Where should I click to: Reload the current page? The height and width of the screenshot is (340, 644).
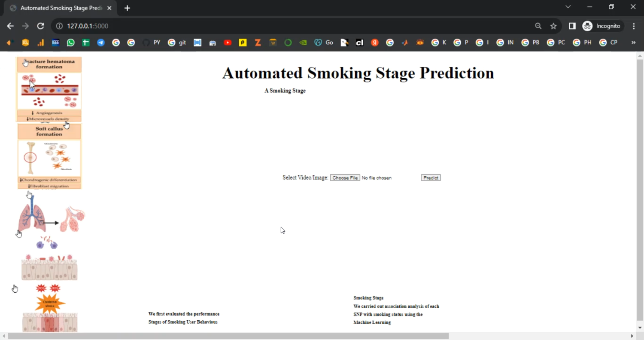coord(40,26)
